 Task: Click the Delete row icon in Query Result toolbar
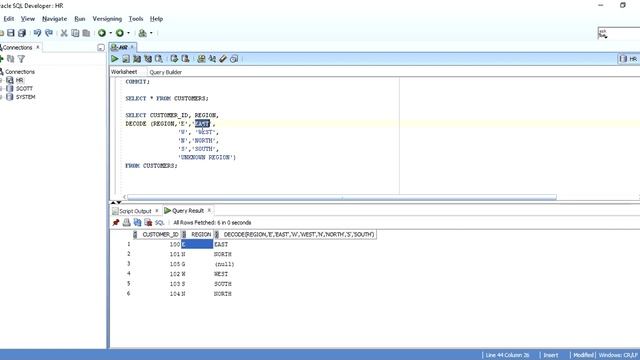(x=148, y=222)
